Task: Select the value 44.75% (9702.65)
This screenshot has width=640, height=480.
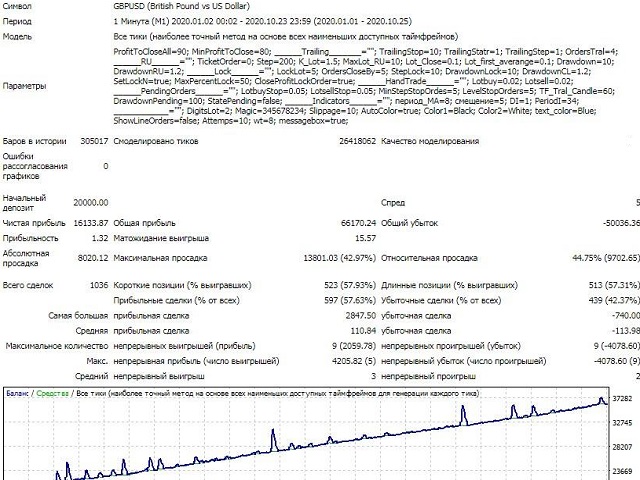Action: 606,258
